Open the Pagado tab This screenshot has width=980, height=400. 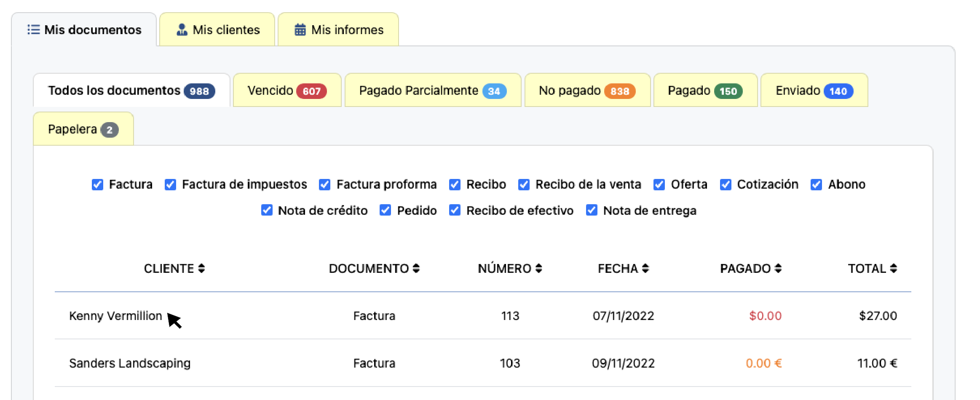point(705,91)
